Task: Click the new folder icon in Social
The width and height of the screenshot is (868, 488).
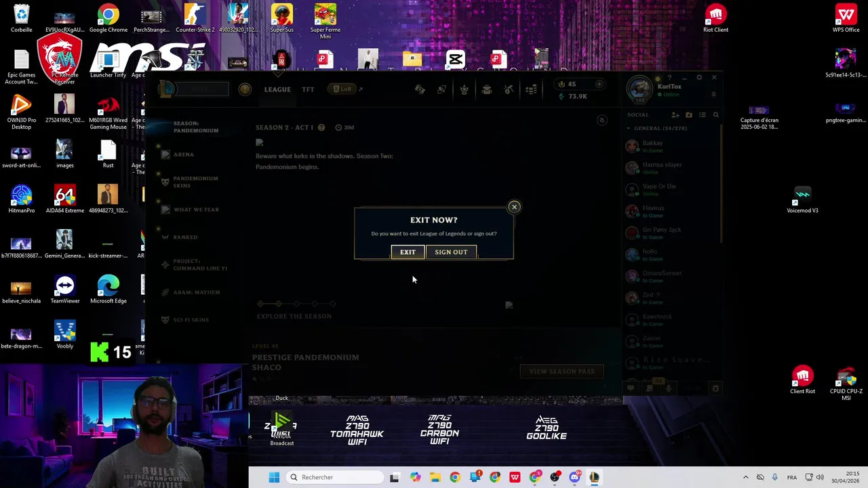Action: (x=689, y=115)
